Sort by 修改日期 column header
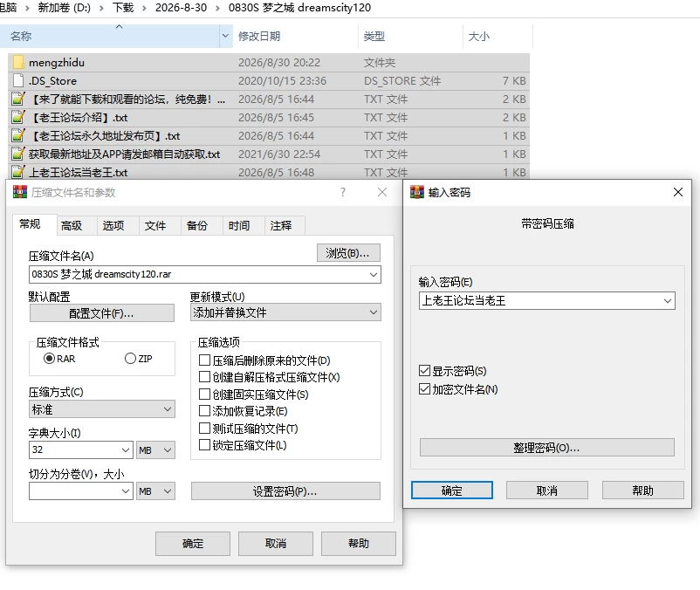This screenshot has height=590, width=700. click(x=295, y=36)
